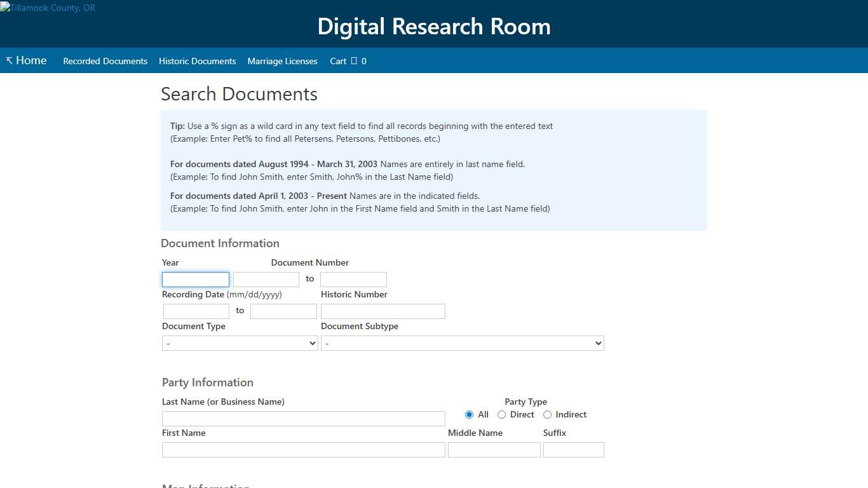Select the All party type option

click(469, 414)
